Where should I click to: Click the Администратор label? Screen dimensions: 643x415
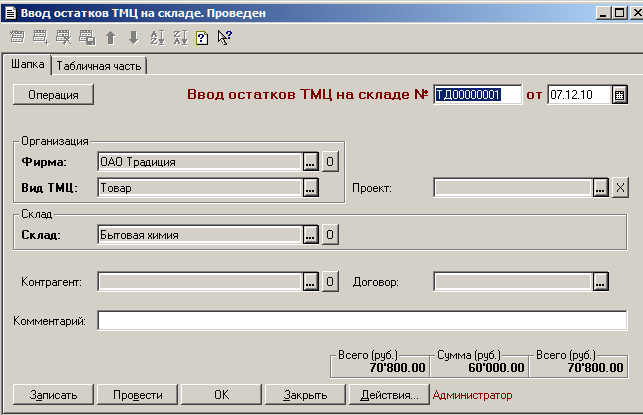[472, 395]
